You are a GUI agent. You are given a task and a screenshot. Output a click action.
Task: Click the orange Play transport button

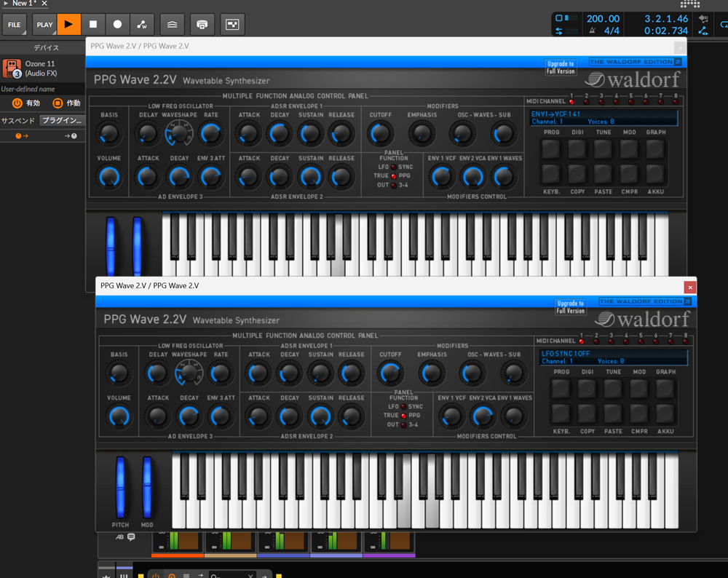[68, 24]
